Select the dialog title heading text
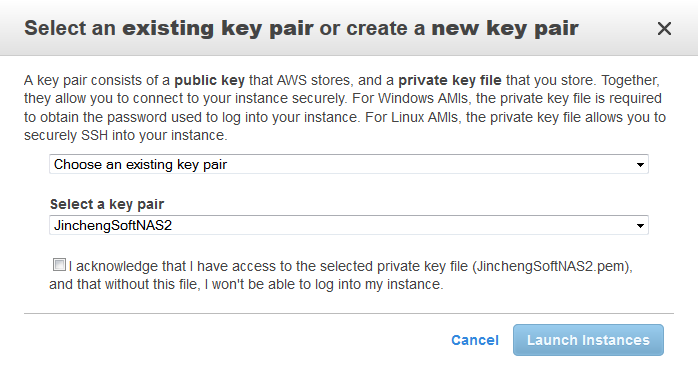This screenshot has height=369, width=698. click(x=301, y=28)
